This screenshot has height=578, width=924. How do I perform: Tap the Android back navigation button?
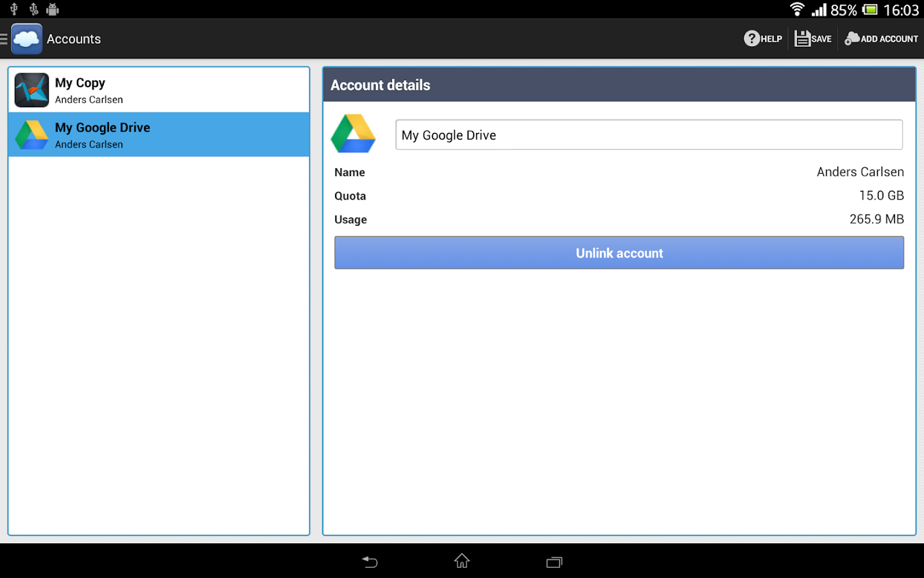pyautogui.click(x=370, y=562)
